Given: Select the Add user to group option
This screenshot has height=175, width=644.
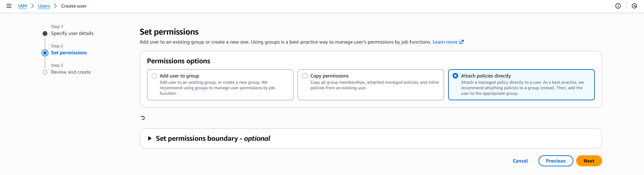Looking at the screenshot, I should point(154,76).
